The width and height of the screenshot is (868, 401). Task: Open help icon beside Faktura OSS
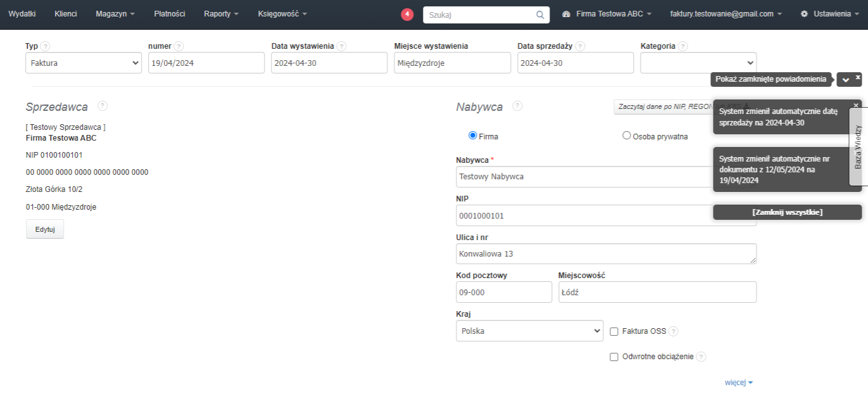tap(674, 331)
